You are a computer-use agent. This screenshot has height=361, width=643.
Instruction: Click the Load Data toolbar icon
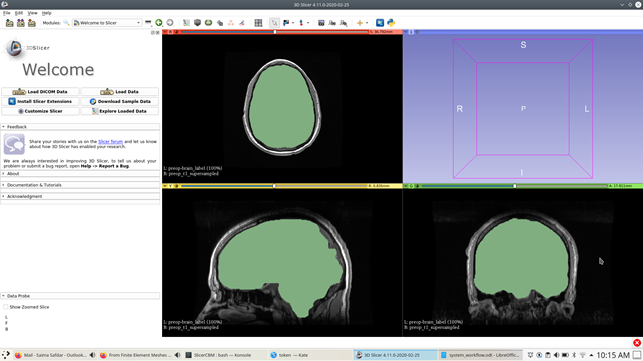(x=9, y=23)
